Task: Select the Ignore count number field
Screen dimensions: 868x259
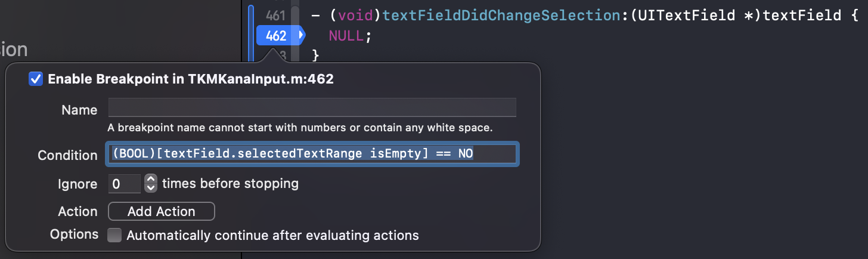Action: click(x=124, y=184)
